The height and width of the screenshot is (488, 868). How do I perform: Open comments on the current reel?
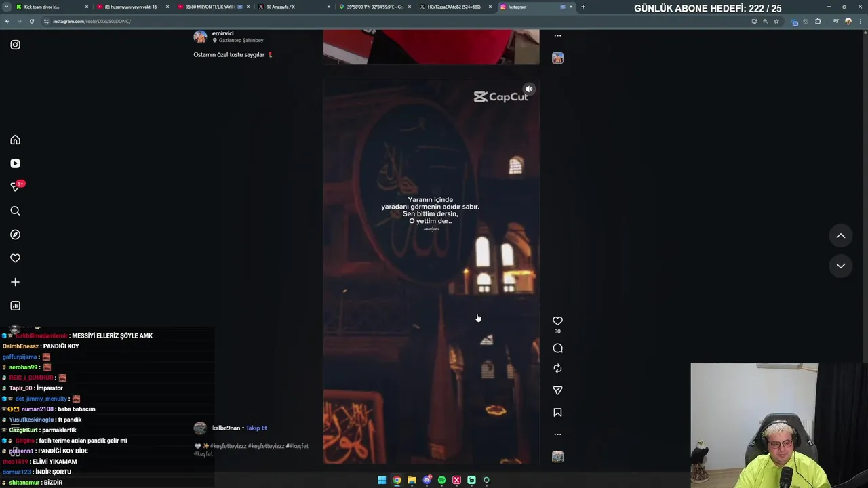557,348
